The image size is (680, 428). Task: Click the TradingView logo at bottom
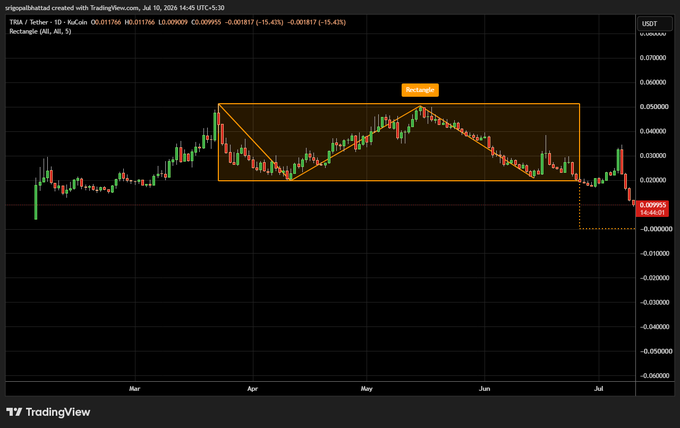coord(48,412)
